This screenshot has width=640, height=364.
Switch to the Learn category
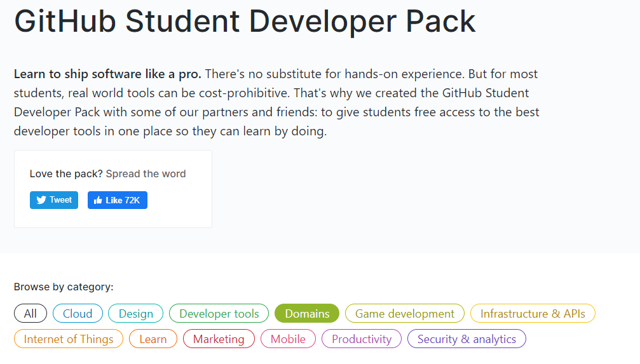153,339
